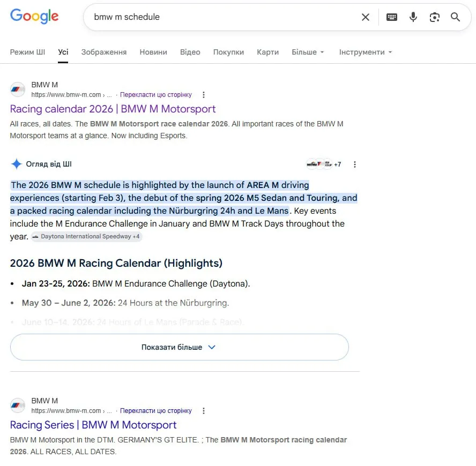Start voice search with microphone icon
The width and height of the screenshot is (476, 466).
[x=413, y=17]
